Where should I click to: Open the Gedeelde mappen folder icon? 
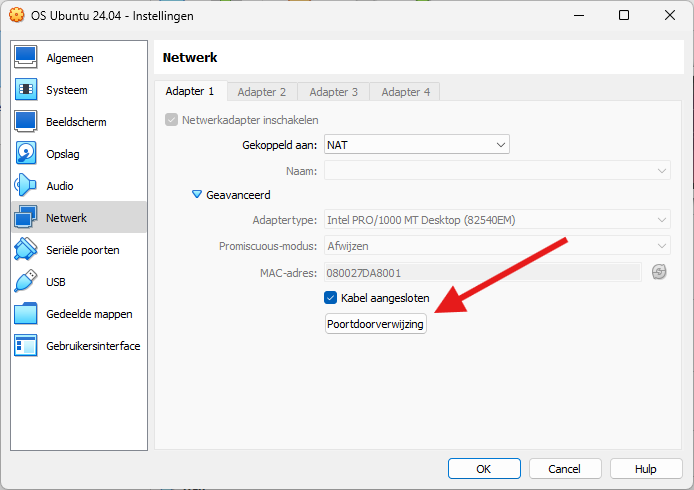coord(26,314)
